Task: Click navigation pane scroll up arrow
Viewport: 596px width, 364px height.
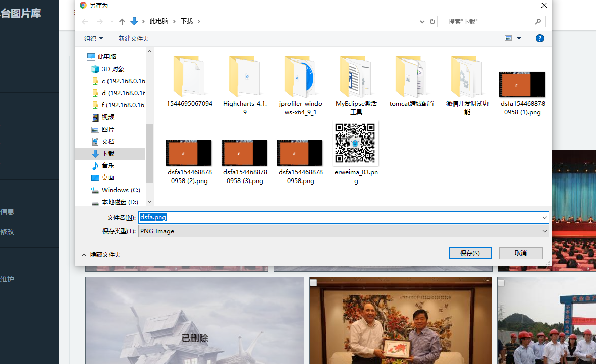Action: 149,51
